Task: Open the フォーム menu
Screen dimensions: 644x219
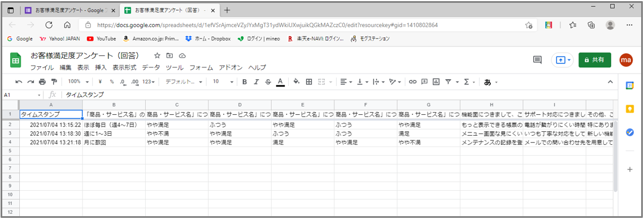Action: point(201,67)
